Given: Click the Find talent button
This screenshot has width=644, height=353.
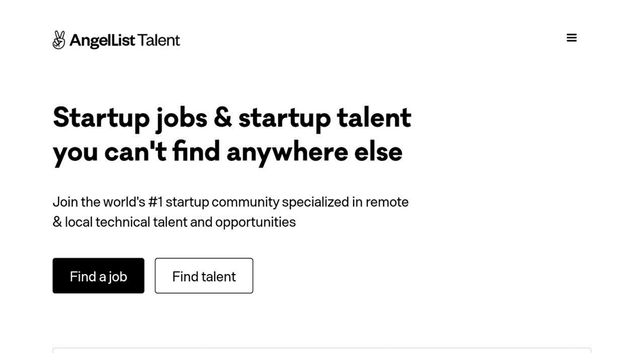Looking at the screenshot, I should [x=204, y=276].
